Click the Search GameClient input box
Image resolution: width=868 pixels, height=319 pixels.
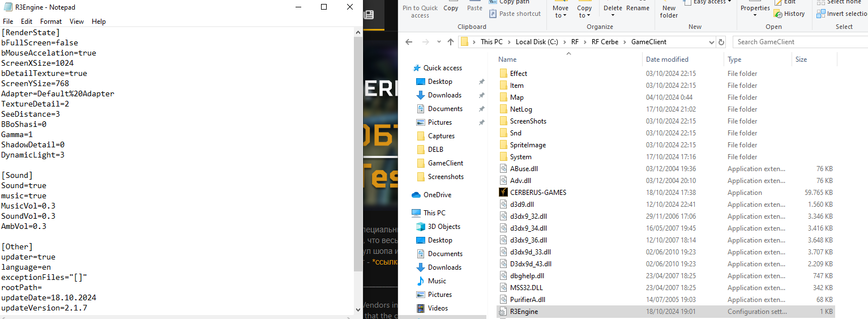click(x=798, y=42)
